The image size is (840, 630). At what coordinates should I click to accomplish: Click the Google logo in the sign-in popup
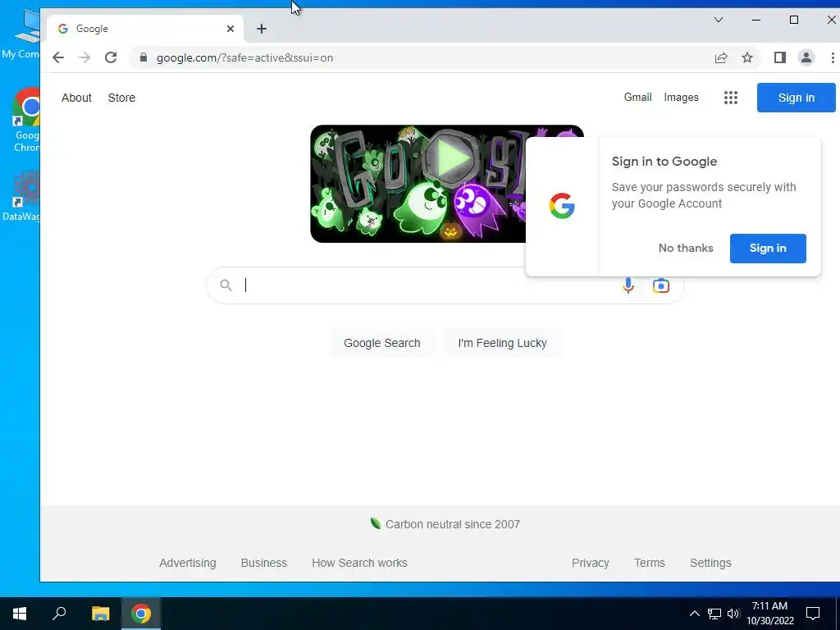point(562,206)
